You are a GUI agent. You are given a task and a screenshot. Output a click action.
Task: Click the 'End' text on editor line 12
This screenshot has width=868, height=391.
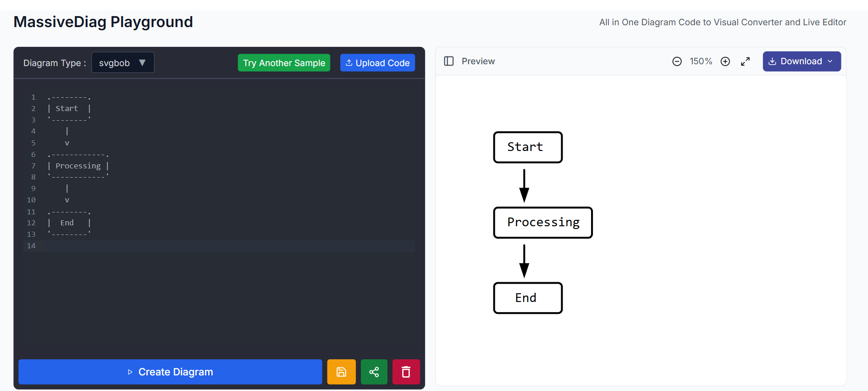[x=67, y=223]
